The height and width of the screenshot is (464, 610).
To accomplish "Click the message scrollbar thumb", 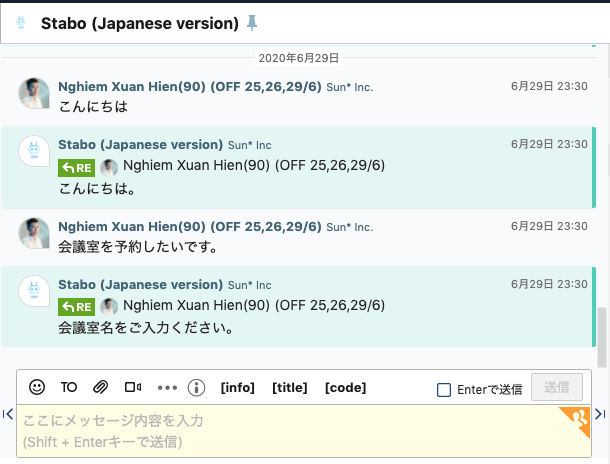I will 602,337.
